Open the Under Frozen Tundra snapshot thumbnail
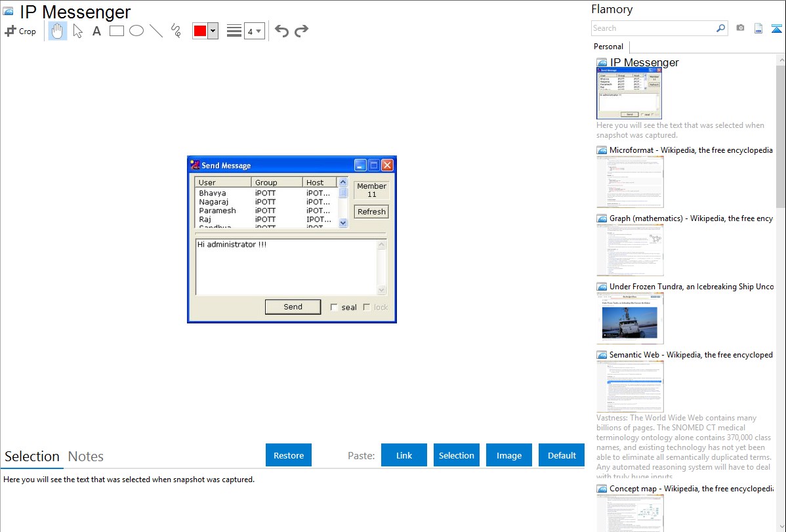The height and width of the screenshot is (532, 786). tap(630, 318)
